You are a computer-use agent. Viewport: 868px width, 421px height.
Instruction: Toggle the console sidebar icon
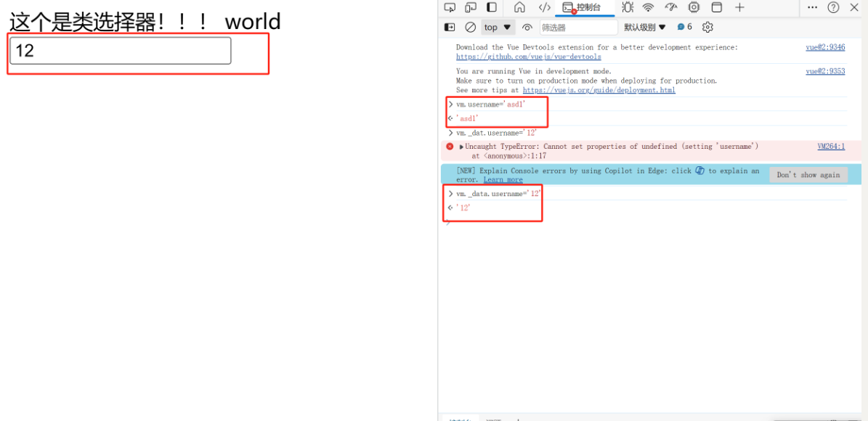[450, 27]
